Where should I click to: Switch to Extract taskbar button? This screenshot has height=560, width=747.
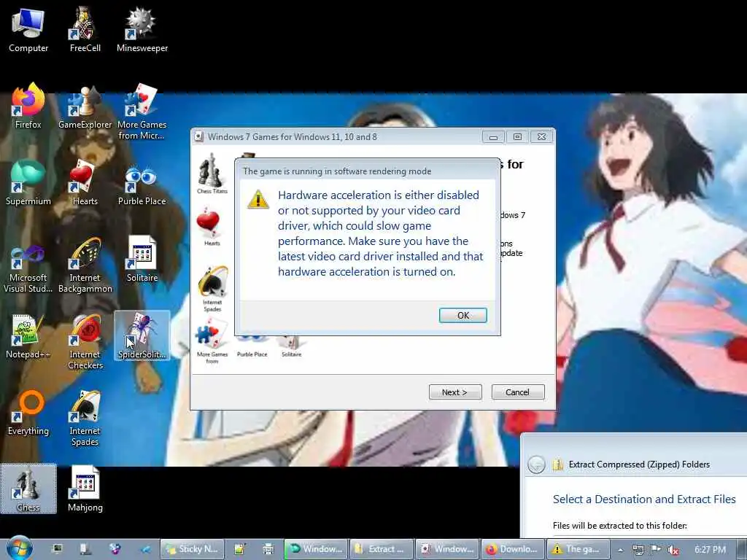tap(381, 549)
